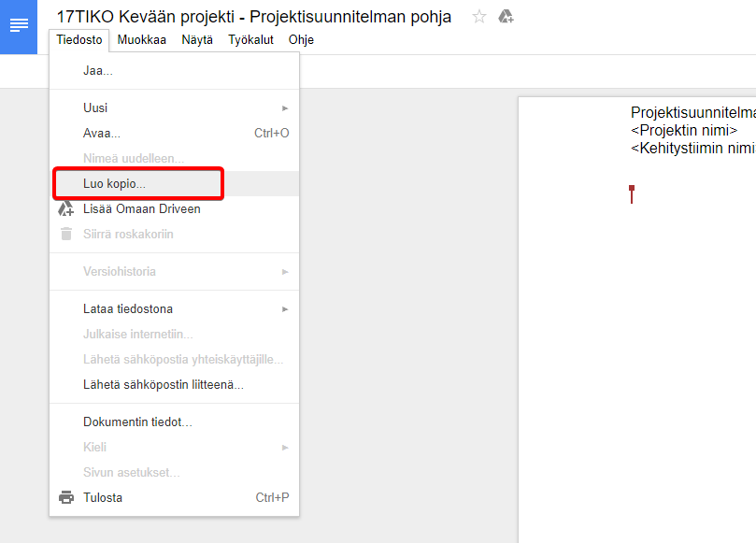This screenshot has width=756, height=543.
Task: Open the Versiohistoria submenu arrow
Action: pyautogui.click(x=285, y=272)
